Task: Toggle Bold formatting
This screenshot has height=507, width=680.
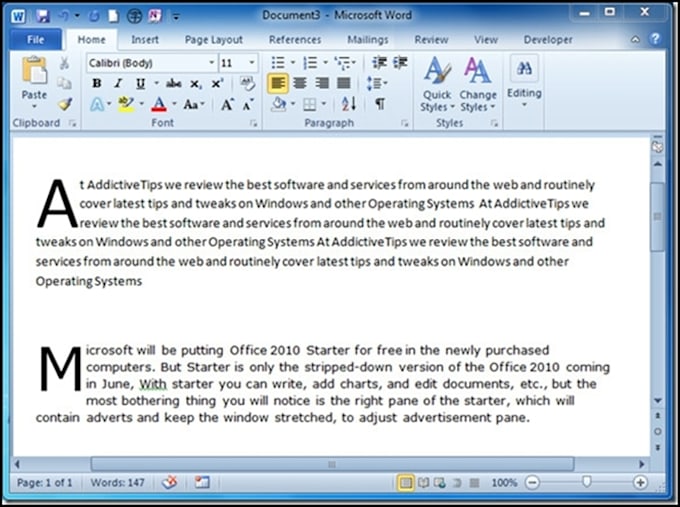Action: (x=97, y=83)
